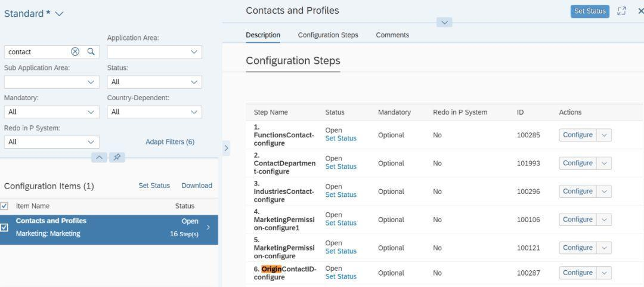
Task: Click the search magnifier icon
Action: pyautogui.click(x=91, y=52)
